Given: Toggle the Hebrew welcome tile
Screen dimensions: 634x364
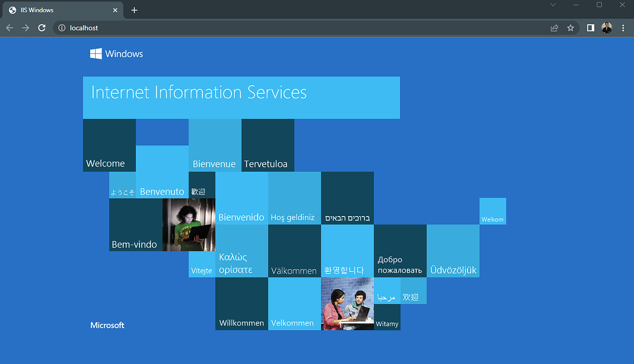Looking at the screenshot, I should [x=347, y=198].
